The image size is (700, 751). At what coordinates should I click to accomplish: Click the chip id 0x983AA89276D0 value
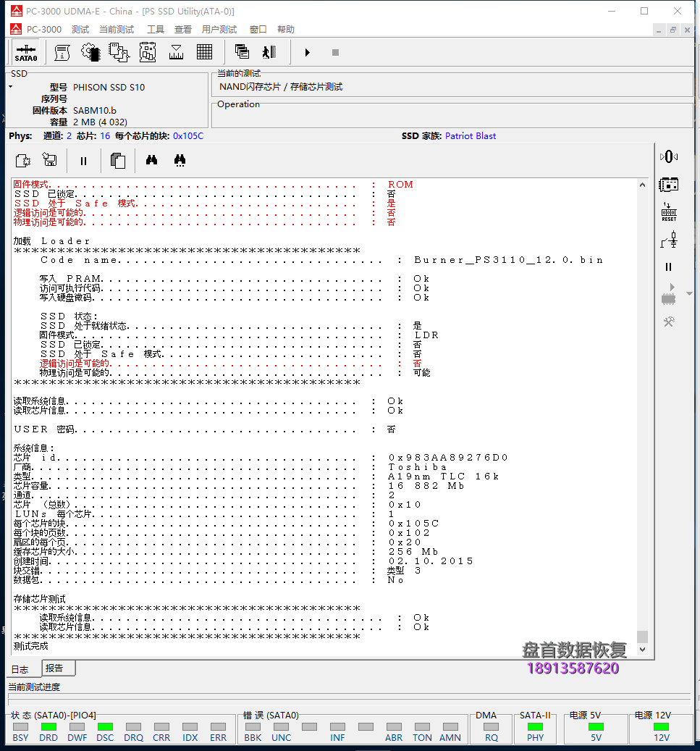(448, 458)
